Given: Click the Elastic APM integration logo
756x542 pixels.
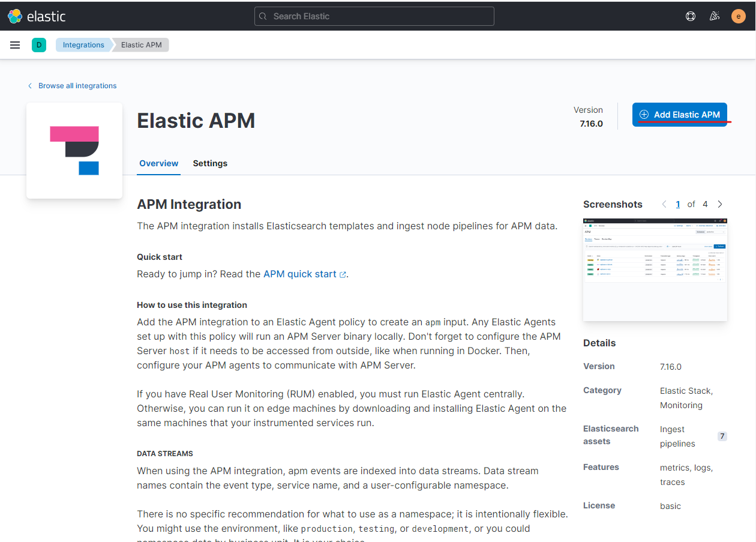Looking at the screenshot, I should pos(74,151).
